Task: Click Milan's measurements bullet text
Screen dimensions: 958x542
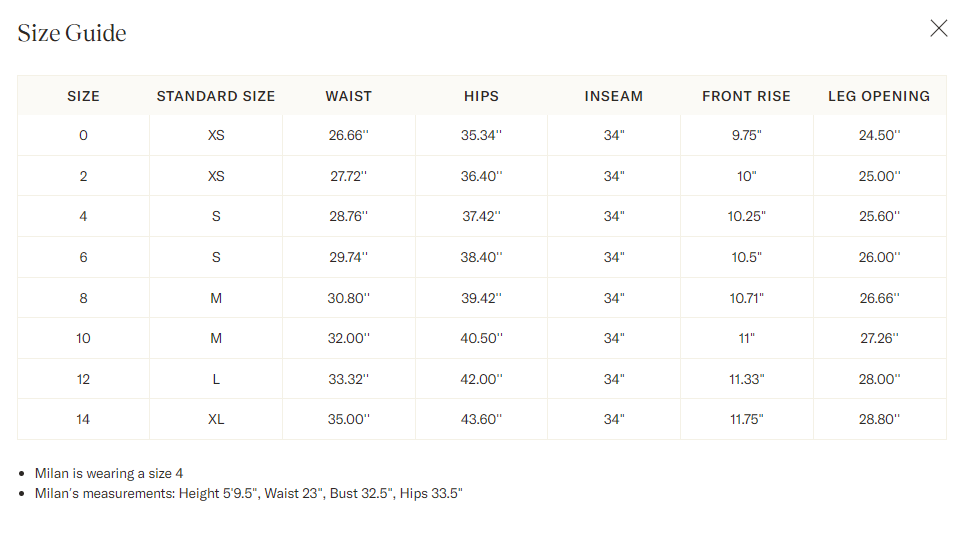Action: point(248,493)
